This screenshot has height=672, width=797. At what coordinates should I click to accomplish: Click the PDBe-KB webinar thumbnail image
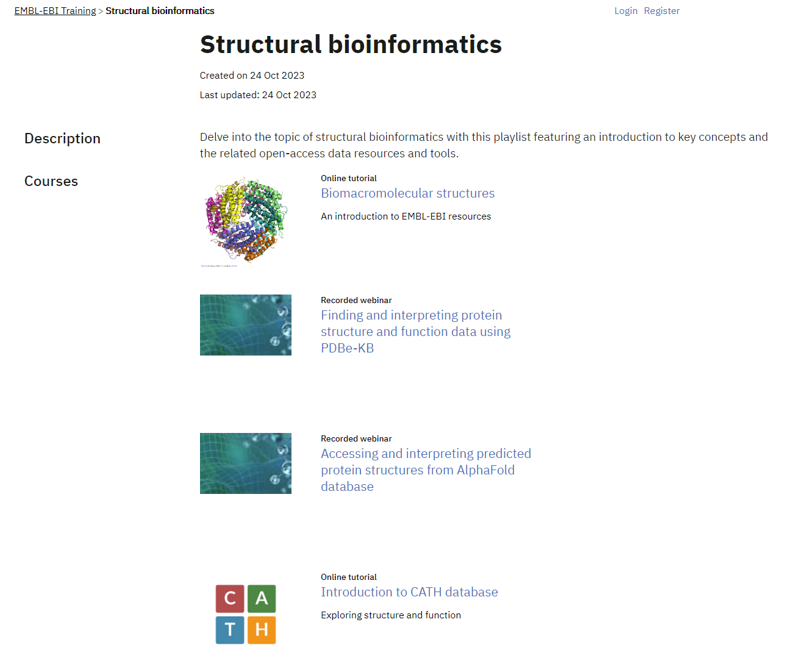245,325
